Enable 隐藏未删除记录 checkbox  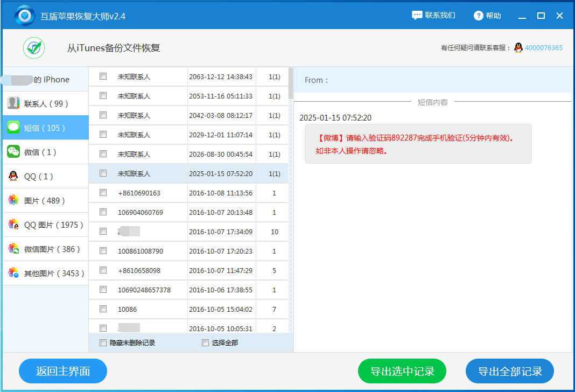click(x=103, y=343)
